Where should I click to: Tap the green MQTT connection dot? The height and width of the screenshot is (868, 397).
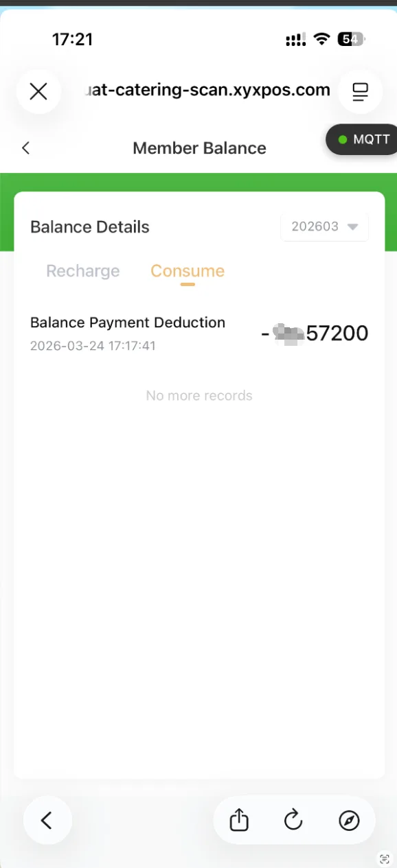343,140
